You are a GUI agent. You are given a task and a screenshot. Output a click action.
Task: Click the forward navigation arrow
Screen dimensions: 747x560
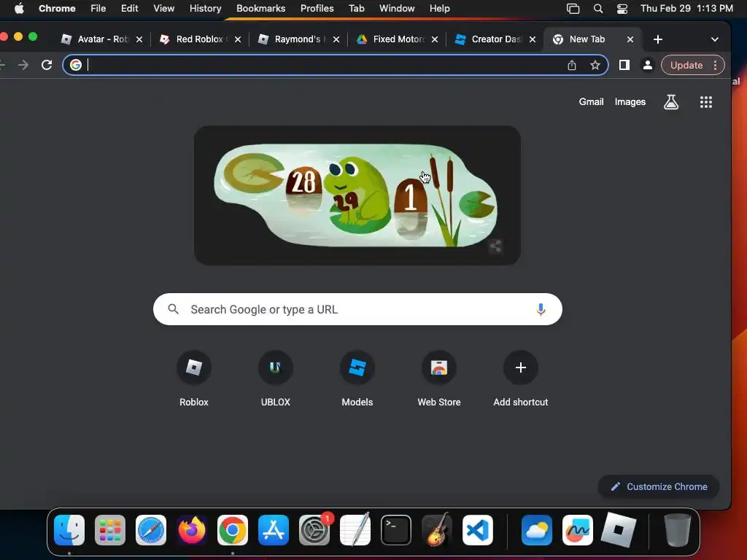click(23, 65)
